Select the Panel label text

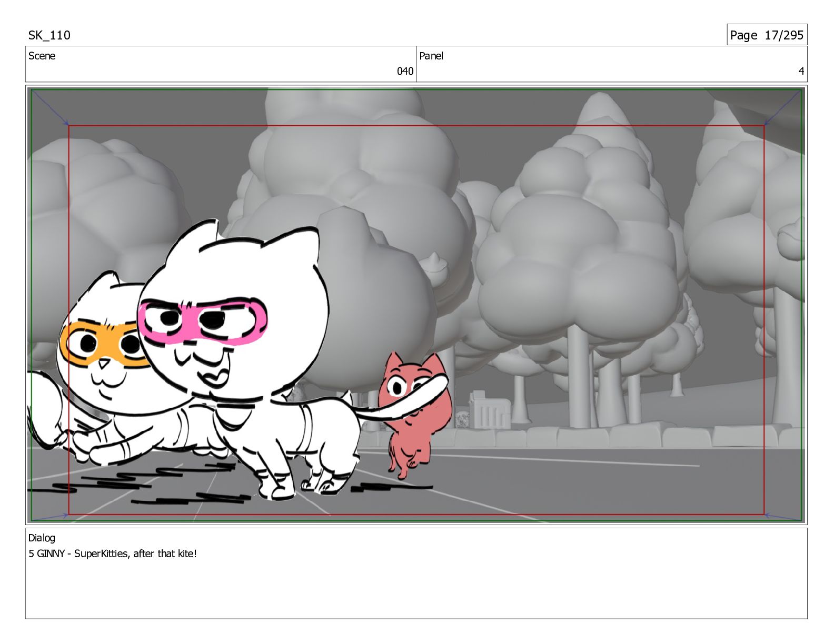(x=431, y=56)
